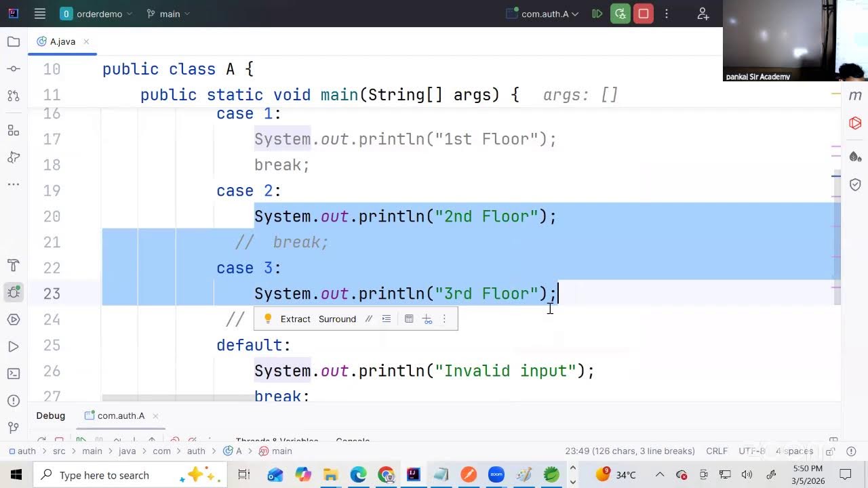
Task: Expand the com.auth.A run configuration selector
Action: pyautogui.click(x=542, y=14)
